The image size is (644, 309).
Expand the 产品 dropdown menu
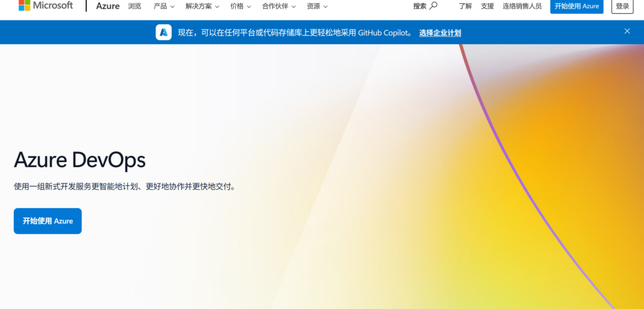[164, 6]
